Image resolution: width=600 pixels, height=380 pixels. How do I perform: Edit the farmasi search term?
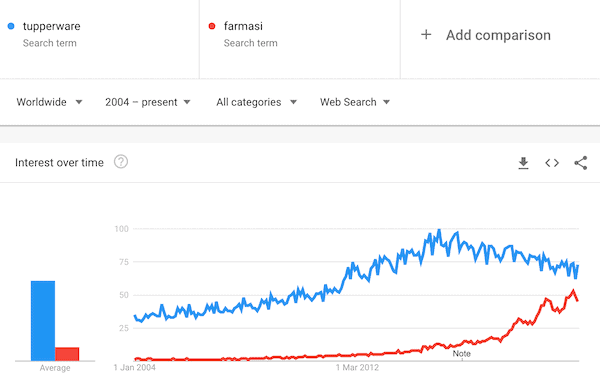pyautogui.click(x=243, y=26)
